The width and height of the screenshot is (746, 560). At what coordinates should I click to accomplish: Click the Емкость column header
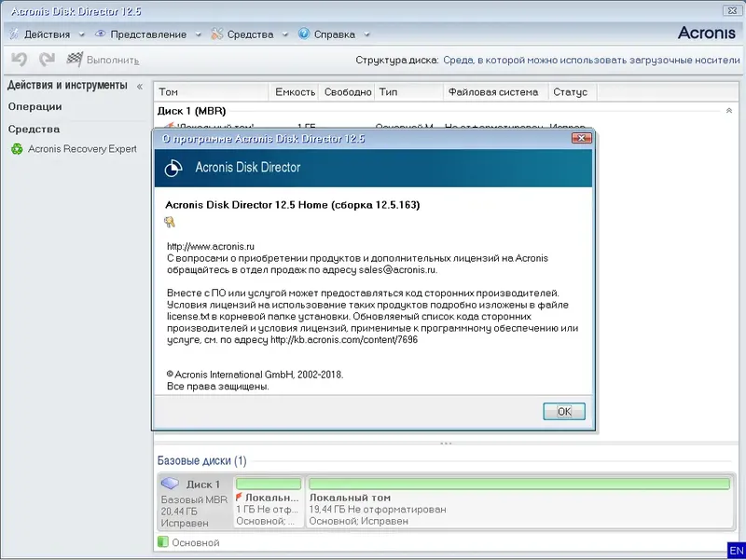click(x=295, y=91)
